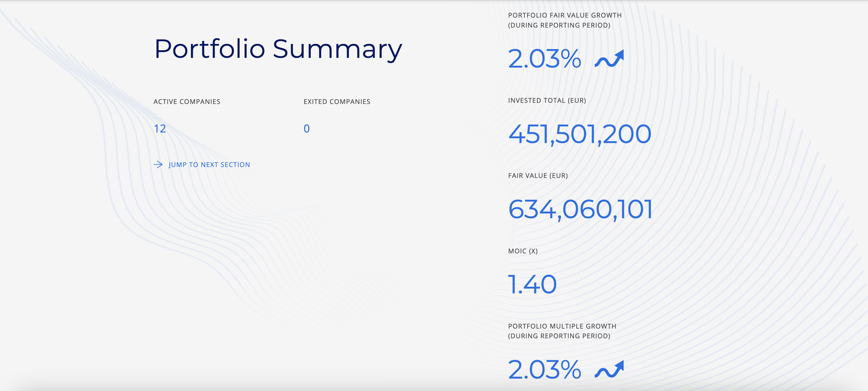Click the Portfolio Multiple Growth label
The width and height of the screenshot is (868, 391).
click(x=562, y=326)
